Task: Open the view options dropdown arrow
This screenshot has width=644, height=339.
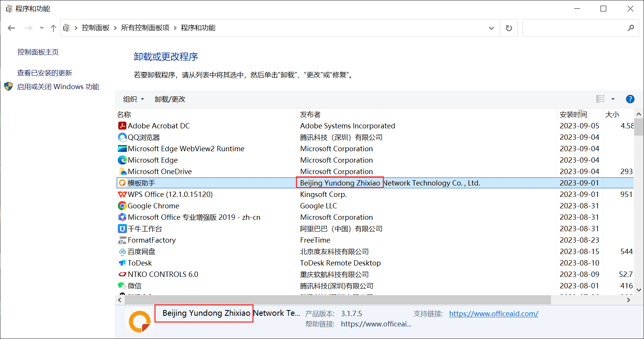Action: [x=613, y=99]
